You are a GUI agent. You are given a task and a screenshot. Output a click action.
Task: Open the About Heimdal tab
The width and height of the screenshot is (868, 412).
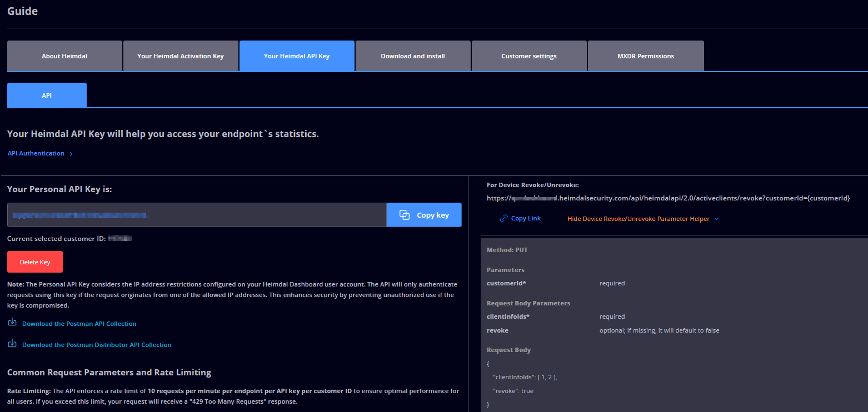click(64, 56)
